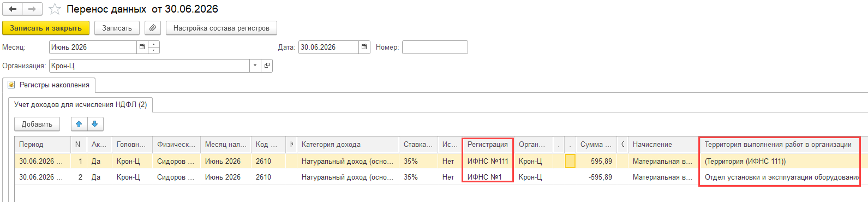
Task: Focus the Организация input field
Action: click(x=149, y=66)
